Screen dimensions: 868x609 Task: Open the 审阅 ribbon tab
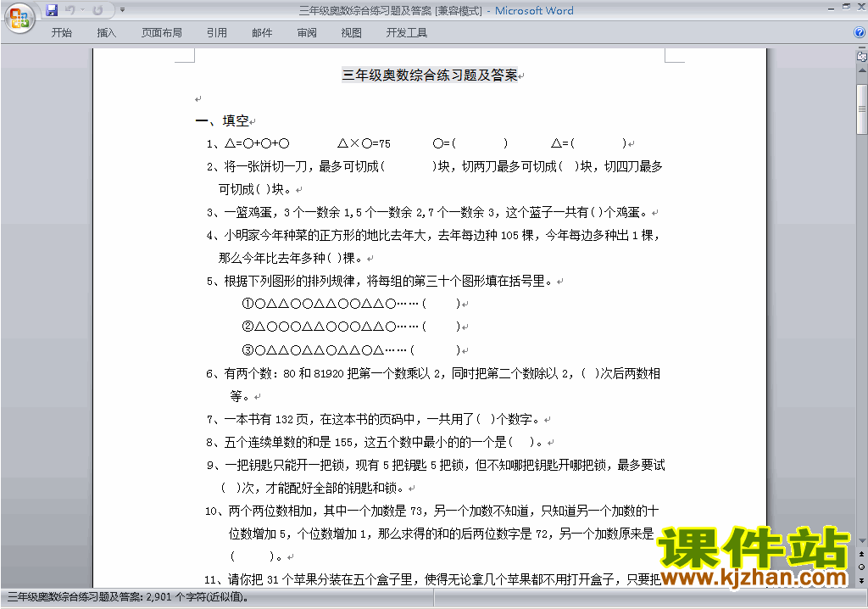[x=307, y=33]
